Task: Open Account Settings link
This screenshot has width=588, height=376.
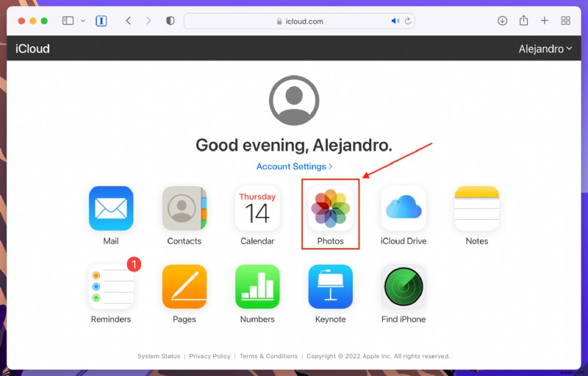Action: [x=294, y=166]
